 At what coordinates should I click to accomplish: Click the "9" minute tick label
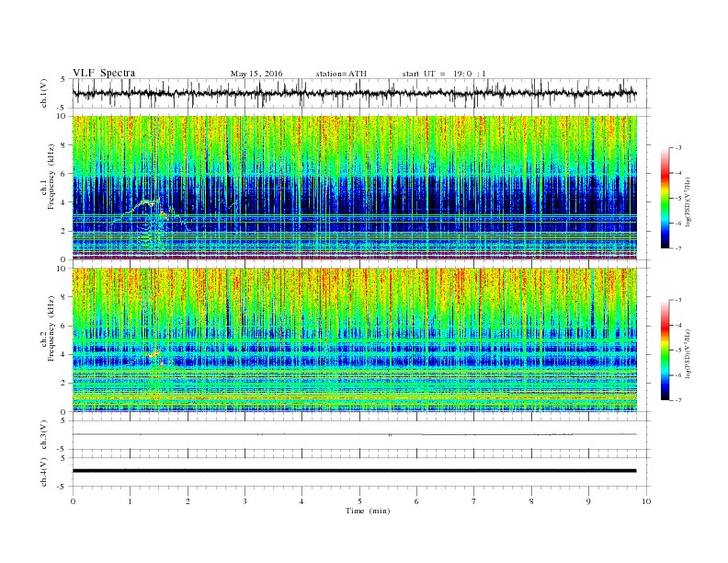588,501
